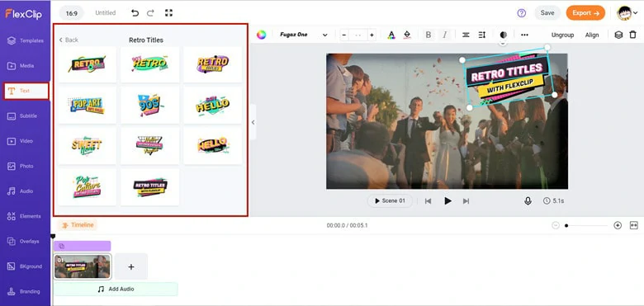Image resolution: width=644 pixels, height=306 pixels.
Task: Select the Sweet Home retro title style
Action: 87,146
